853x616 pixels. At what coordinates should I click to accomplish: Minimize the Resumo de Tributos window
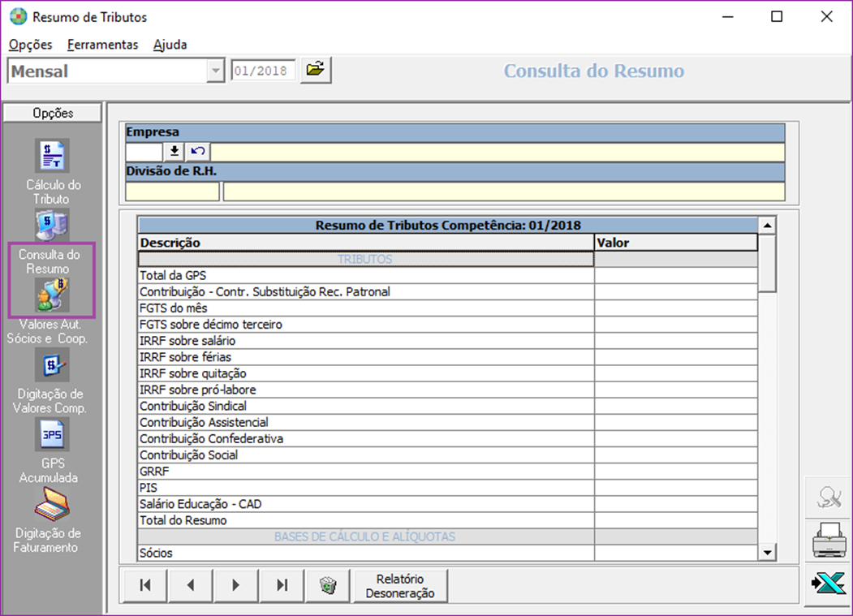click(728, 17)
